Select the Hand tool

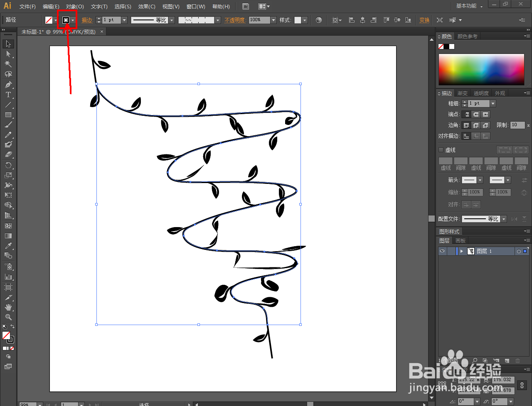tap(8, 307)
